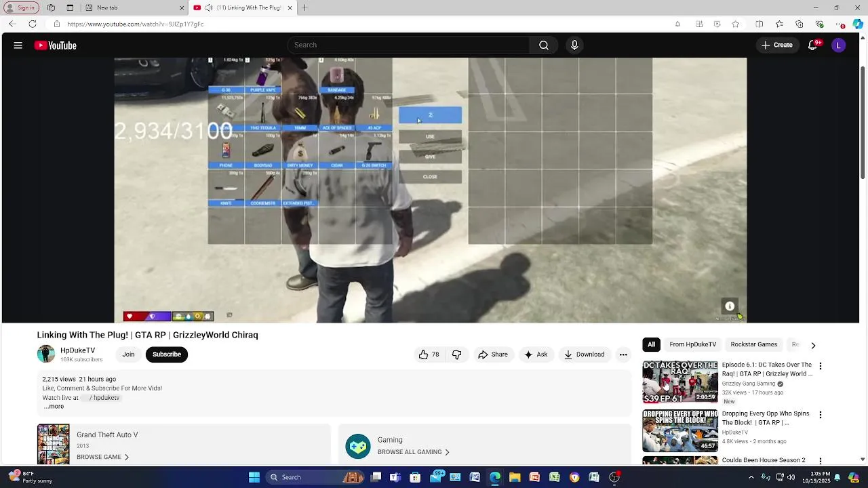The image size is (868, 488).
Task: Click the Ask button
Action: 535,354
